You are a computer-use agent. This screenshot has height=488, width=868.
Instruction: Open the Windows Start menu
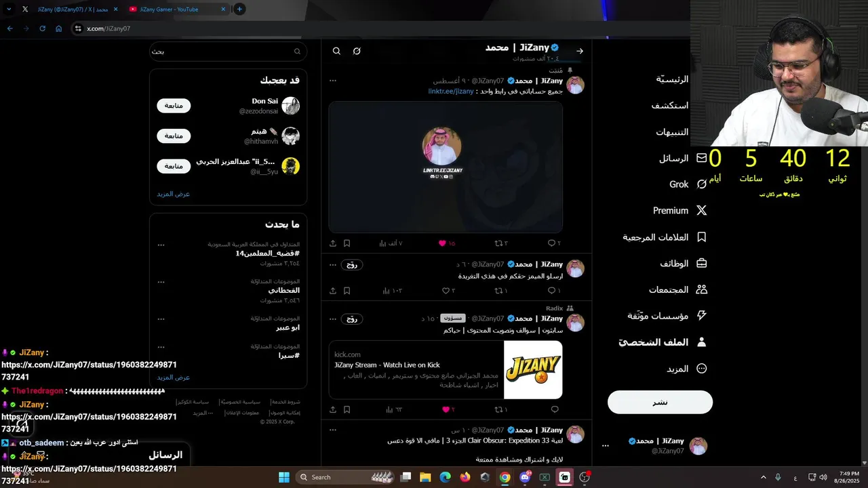(x=284, y=477)
